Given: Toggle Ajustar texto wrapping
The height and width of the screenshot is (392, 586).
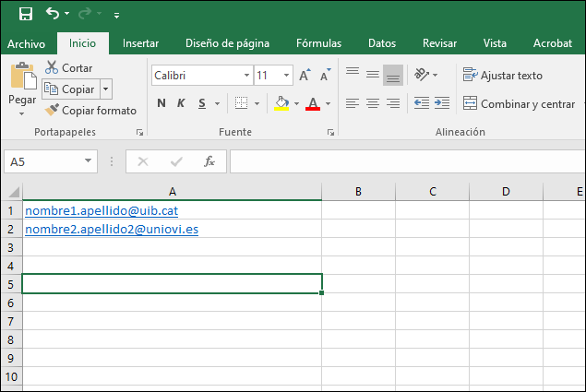Looking at the screenshot, I should pos(502,75).
